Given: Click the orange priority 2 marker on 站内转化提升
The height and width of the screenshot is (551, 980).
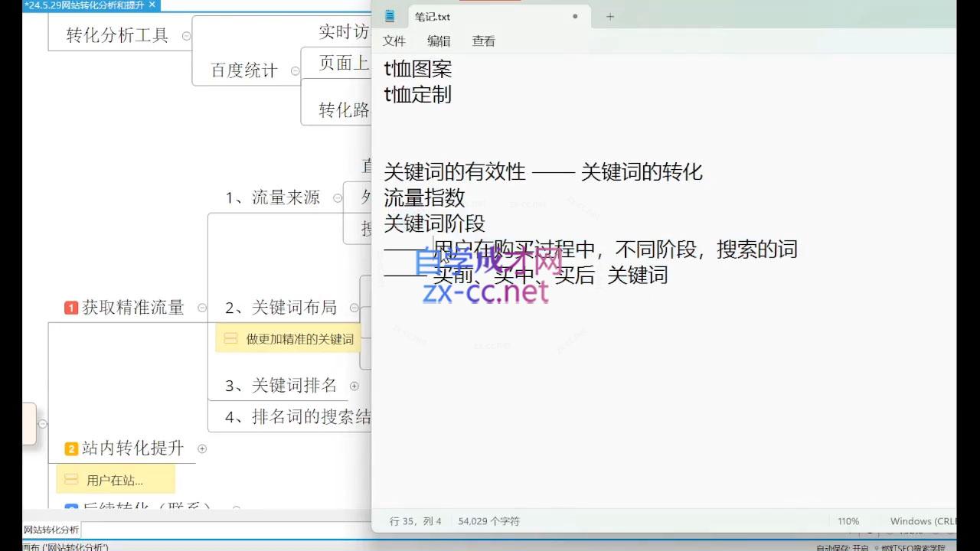Looking at the screenshot, I should (x=71, y=449).
